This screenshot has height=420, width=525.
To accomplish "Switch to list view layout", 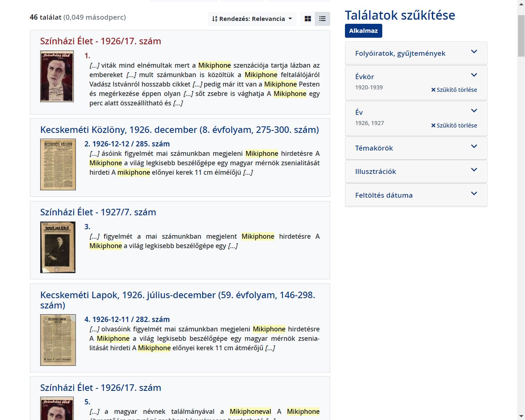I will click(x=322, y=18).
